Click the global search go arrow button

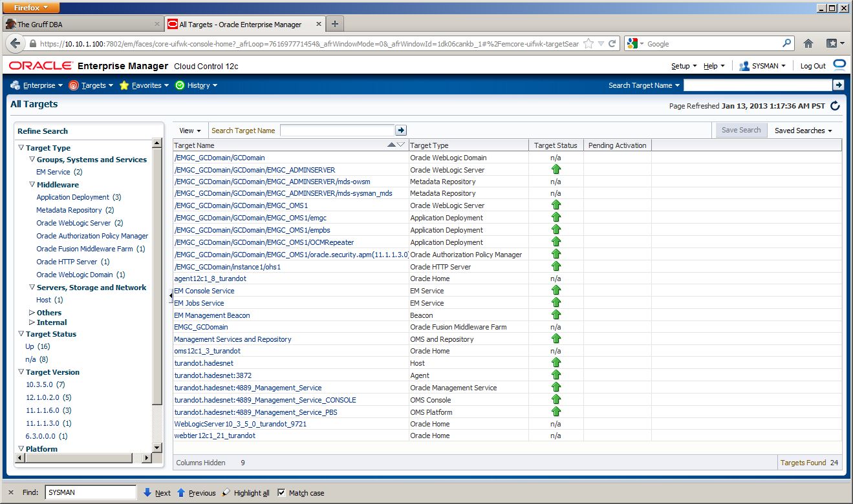pyautogui.click(x=838, y=85)
